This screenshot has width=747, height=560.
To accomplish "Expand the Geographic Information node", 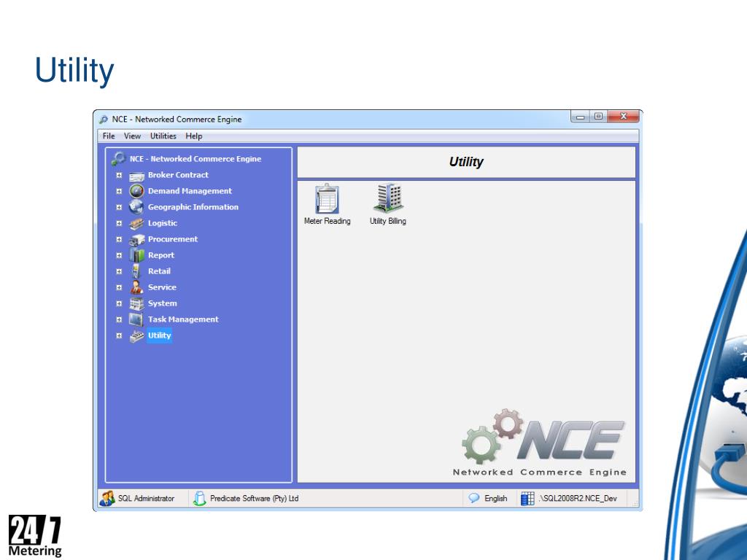I will (119, 207).
